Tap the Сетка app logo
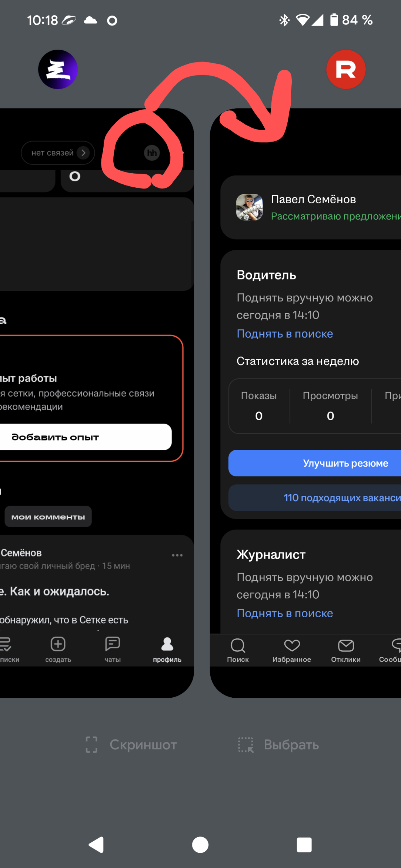The image size is (401, 868). (58, 69)
